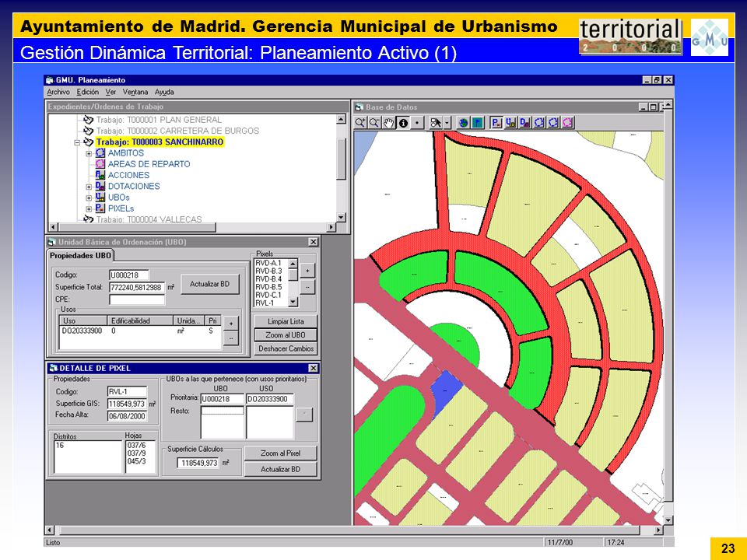Expand the AMBITOS tree node
Image resolution: width=747 pixels, height=560 pixels.
click(89, 153)
